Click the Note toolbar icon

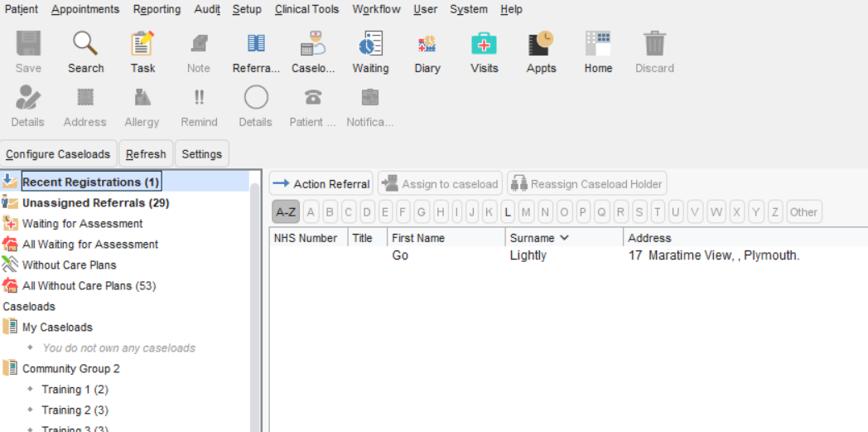pos(198,44)
